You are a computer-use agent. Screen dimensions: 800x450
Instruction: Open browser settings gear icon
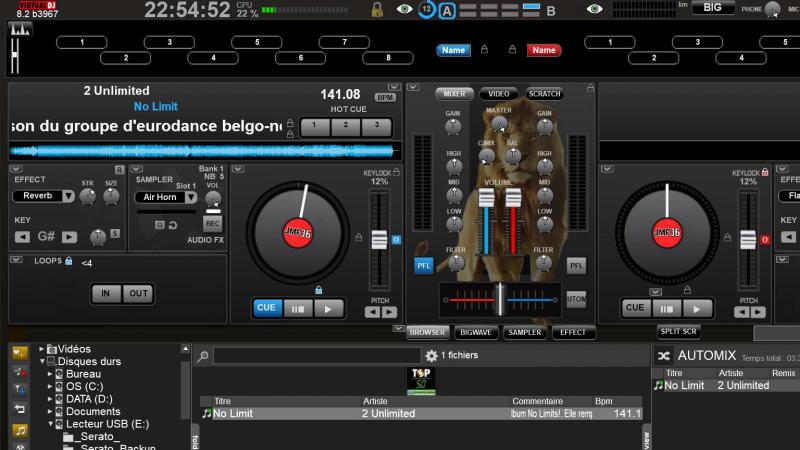[x=431, y=356]
